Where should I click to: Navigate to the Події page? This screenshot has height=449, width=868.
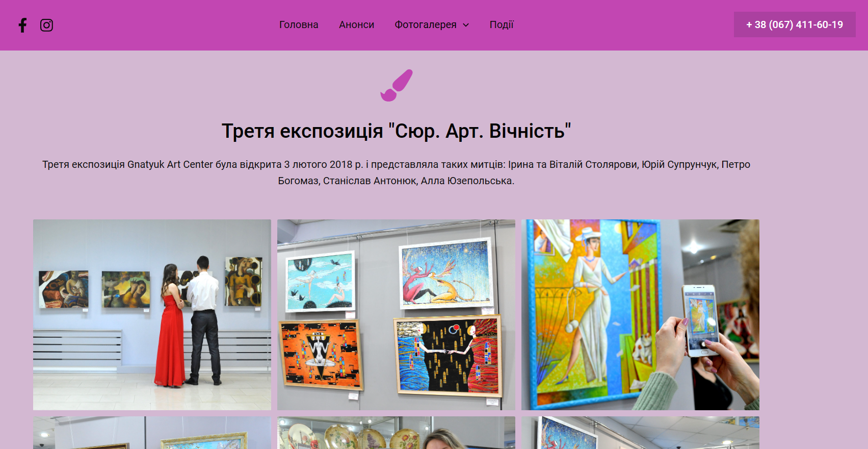[502, 24]
